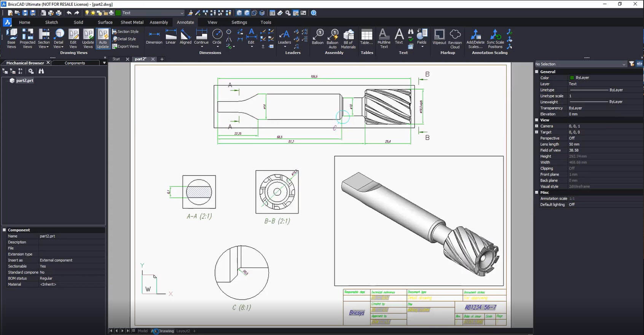Click the Color ByLayer green swatch
The width and height of the screenshot is (644, 335).
pos(572,78)
